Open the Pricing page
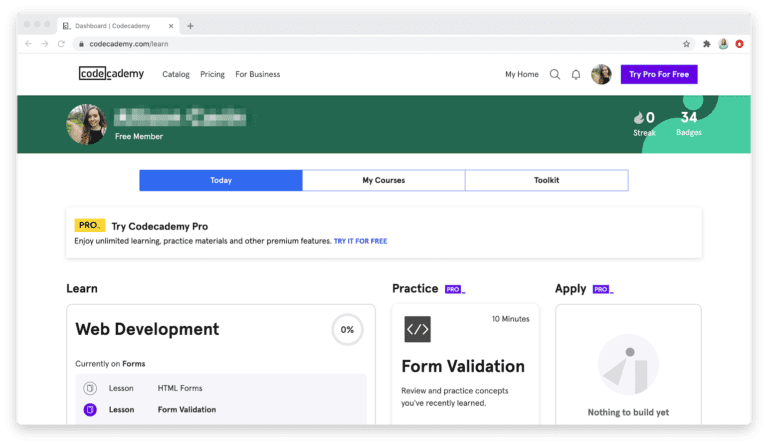 coord(212,74)
